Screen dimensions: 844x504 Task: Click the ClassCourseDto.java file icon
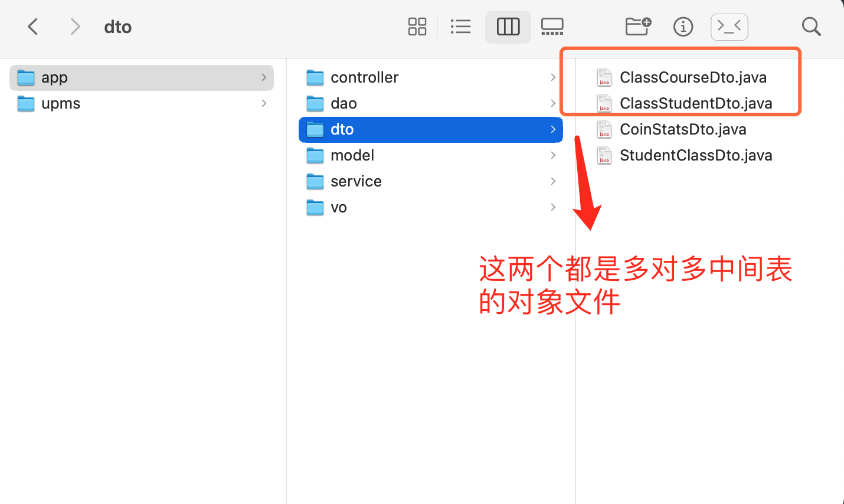(604, 77)
